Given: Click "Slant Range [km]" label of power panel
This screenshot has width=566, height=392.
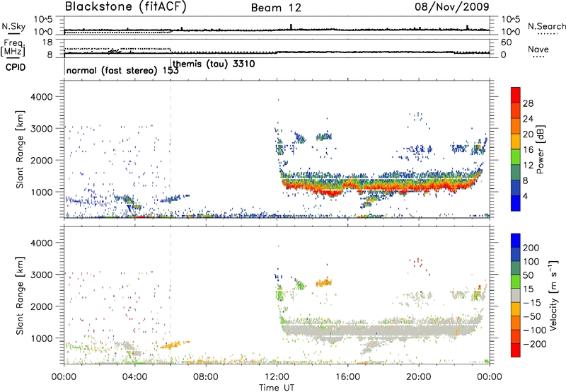Looking at the screenshot, I should click(x=20, y=149).
